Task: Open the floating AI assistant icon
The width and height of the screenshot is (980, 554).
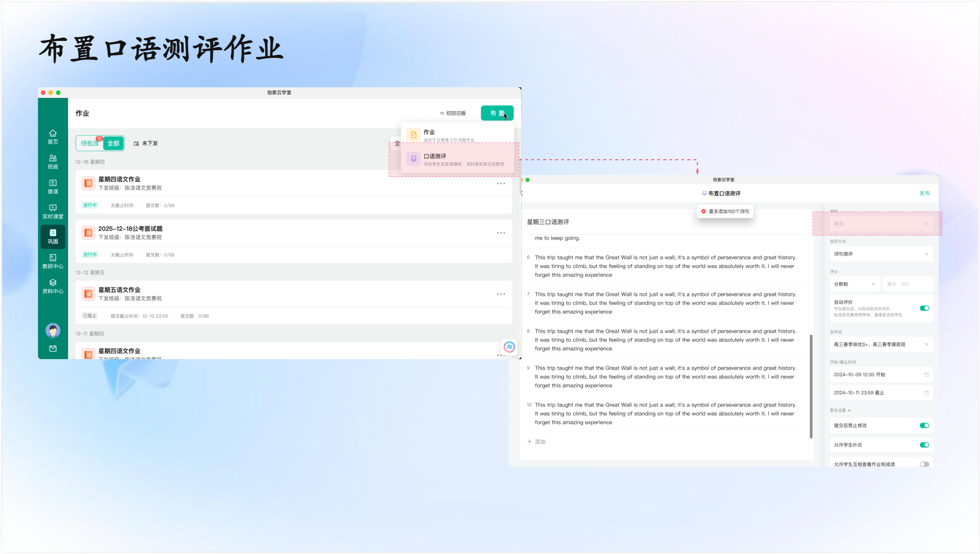Action: click(x=509, y=347)
